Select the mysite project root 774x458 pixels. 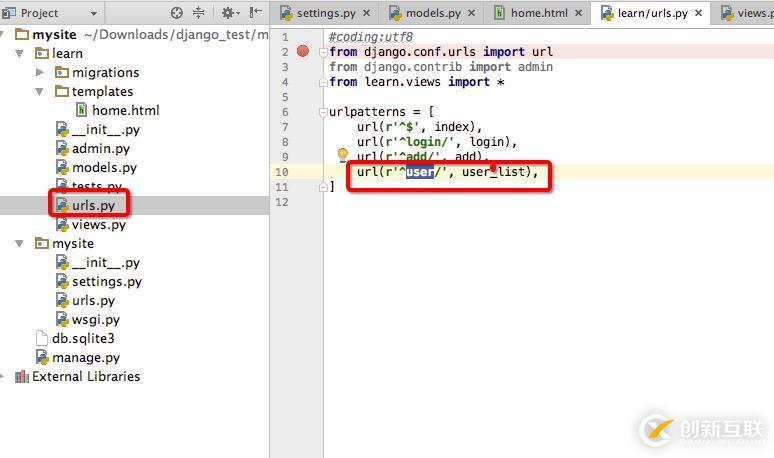click(54, 35)
